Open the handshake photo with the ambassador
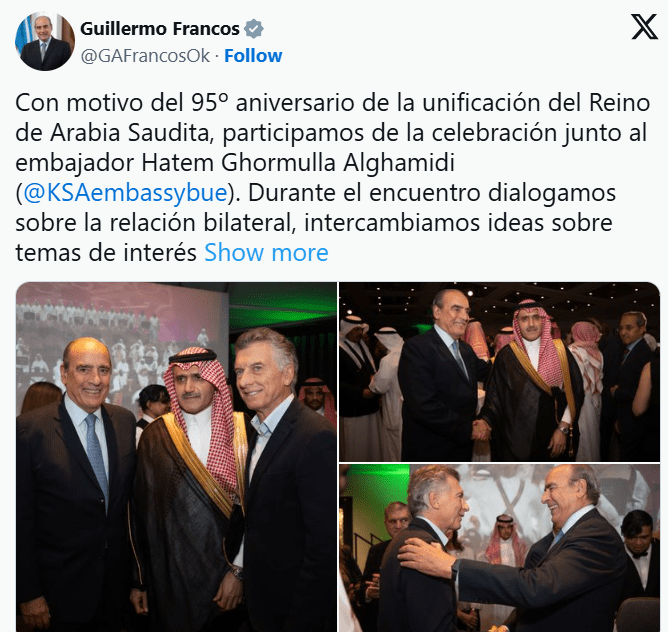The width and height of the screenshot is (668, 632). point(499,372)
